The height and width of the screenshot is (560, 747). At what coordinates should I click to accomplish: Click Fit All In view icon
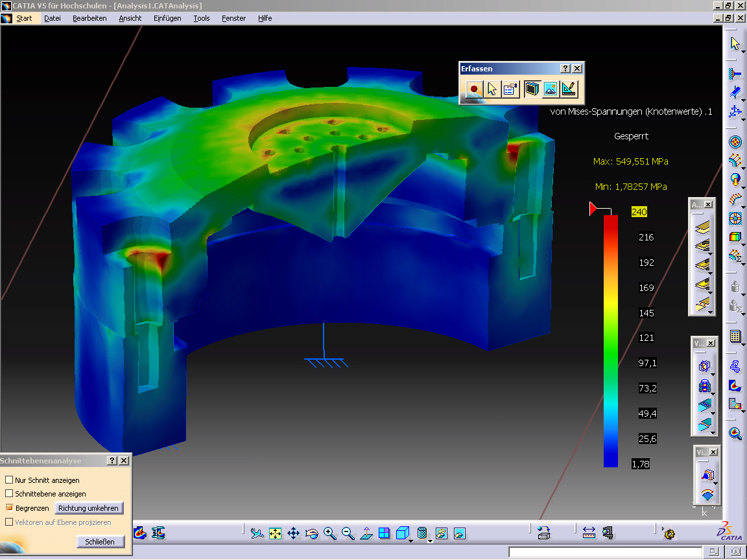click(x=276, y=533)
